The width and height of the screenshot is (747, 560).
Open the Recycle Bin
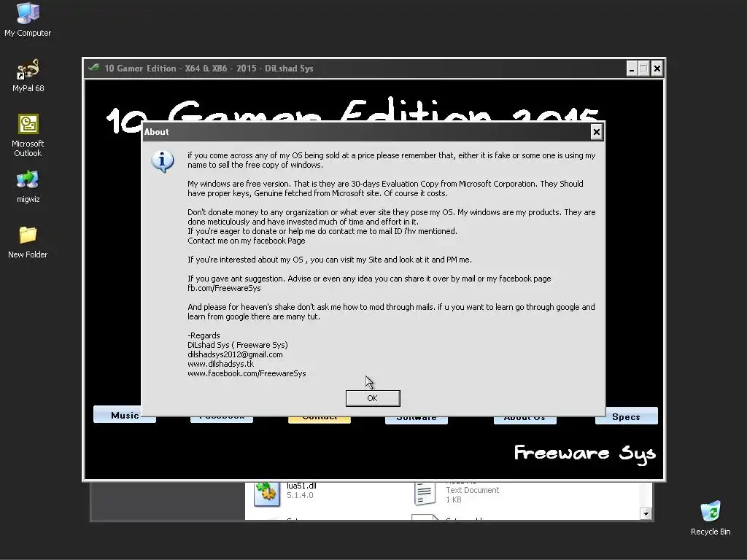click(711, 518)
